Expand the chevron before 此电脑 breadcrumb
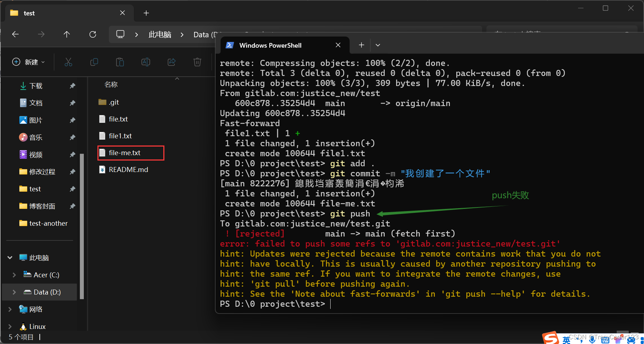Screen dimensions: 644x344 pyautogui.click(x=136, y=35)
